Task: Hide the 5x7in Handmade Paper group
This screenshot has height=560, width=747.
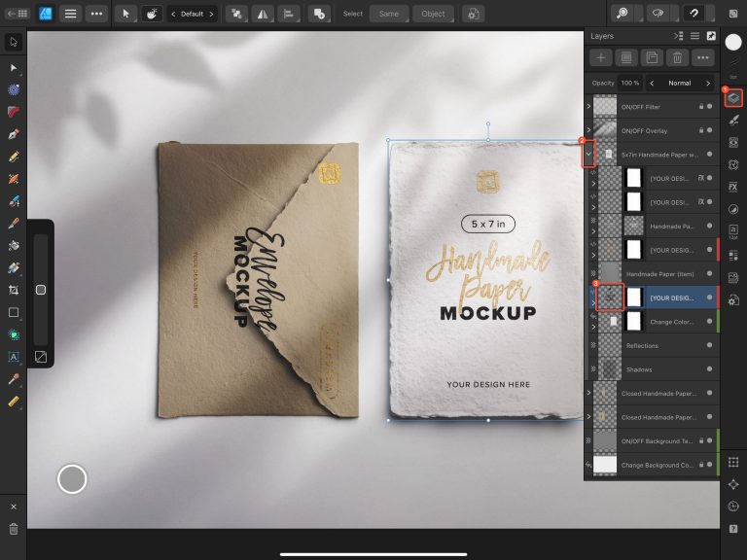Action: 710,154
